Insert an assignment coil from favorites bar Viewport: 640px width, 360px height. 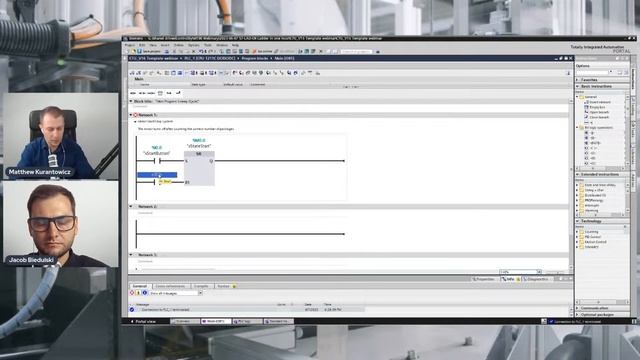(x=151, y=93)
